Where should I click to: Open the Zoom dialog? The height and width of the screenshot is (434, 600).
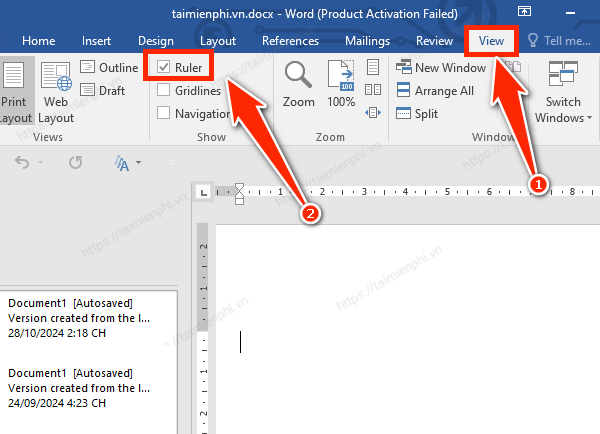click(x=298, y=84)
